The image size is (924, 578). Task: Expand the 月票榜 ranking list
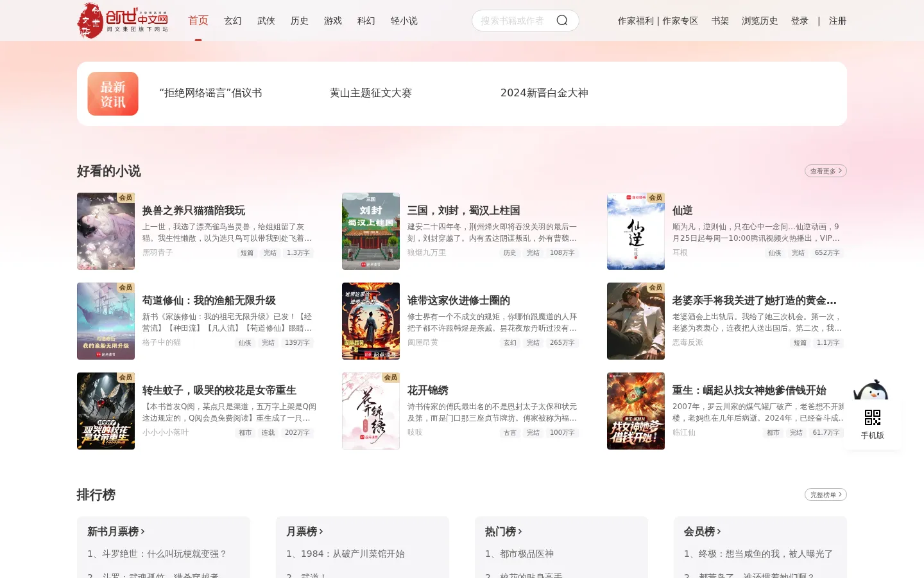[305, 532]
